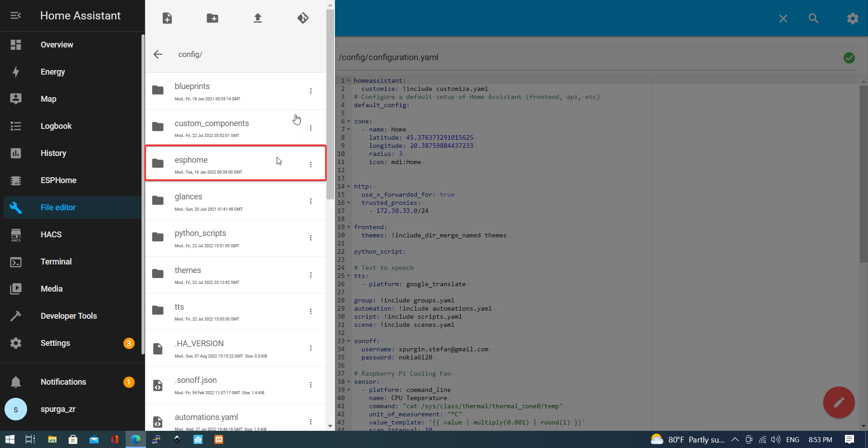Collapse the http block at line 14
This screenshot has height=448, width=868.
349,186
